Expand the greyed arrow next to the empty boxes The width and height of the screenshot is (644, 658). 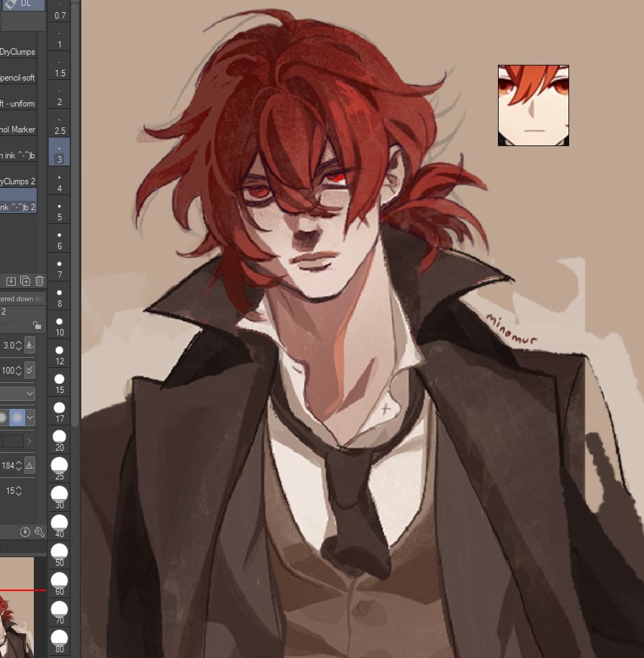pyautogui.click(x=30, y=441)
